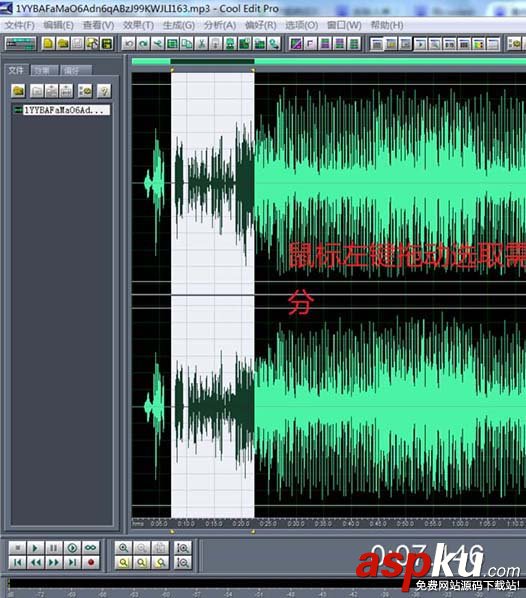Open the 窗口(W) menu
The width and height of the screenshot is (526, 598).
pyautogui.click(x=344, y=26)
